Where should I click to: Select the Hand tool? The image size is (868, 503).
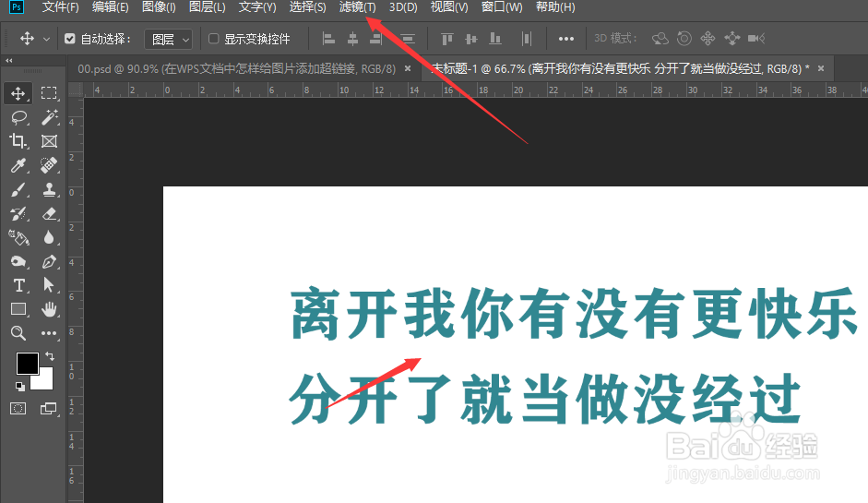pos(49,309)
